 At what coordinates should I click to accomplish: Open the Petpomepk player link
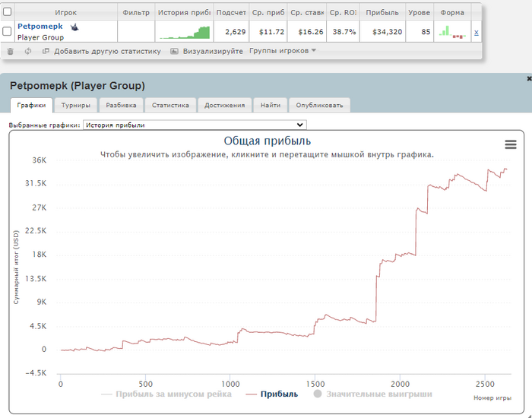coord(40,27)
